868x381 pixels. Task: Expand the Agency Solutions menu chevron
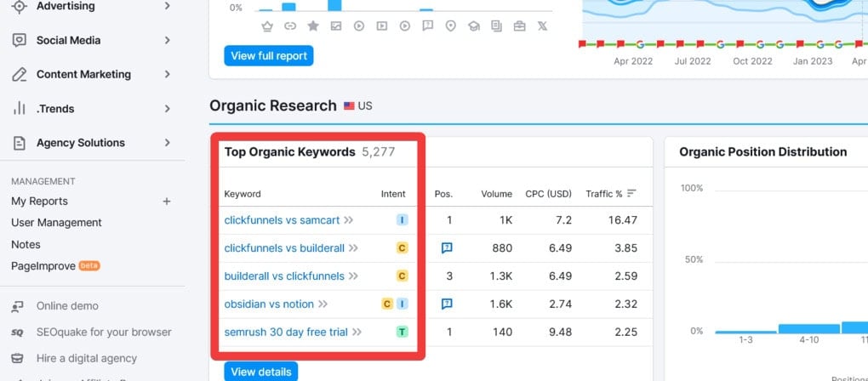pos(167,143)
